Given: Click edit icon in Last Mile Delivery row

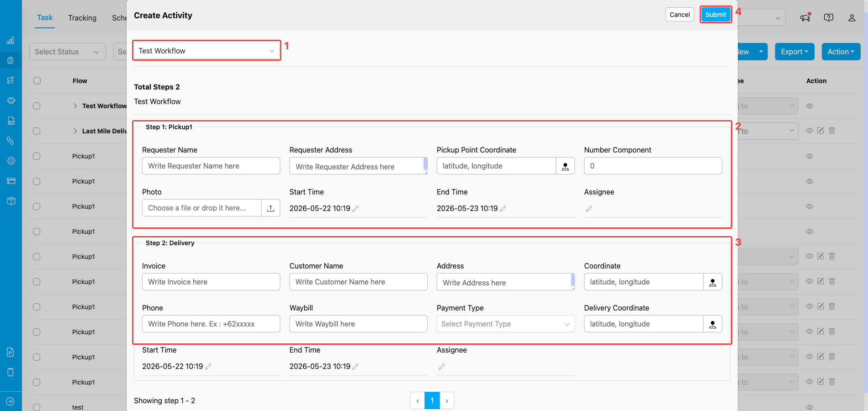Looking at the screenshot, I should (x=820, y=131).
